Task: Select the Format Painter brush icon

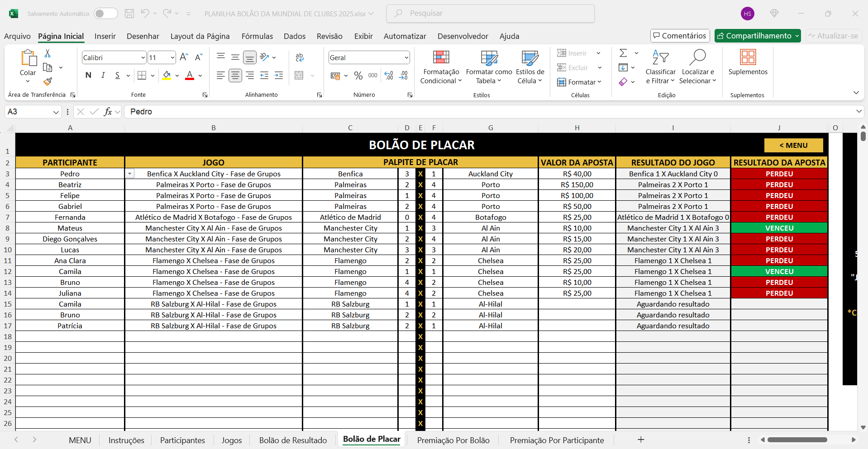Action: point(48,81)
